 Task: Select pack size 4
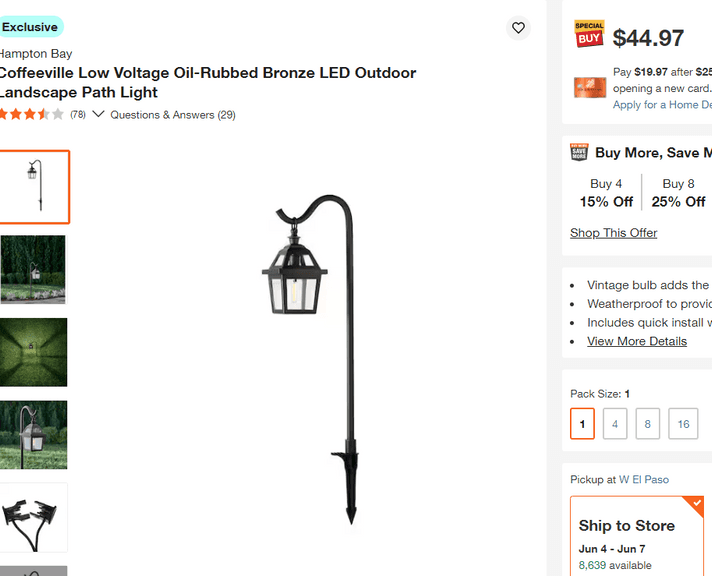click(x=615, y=424)
